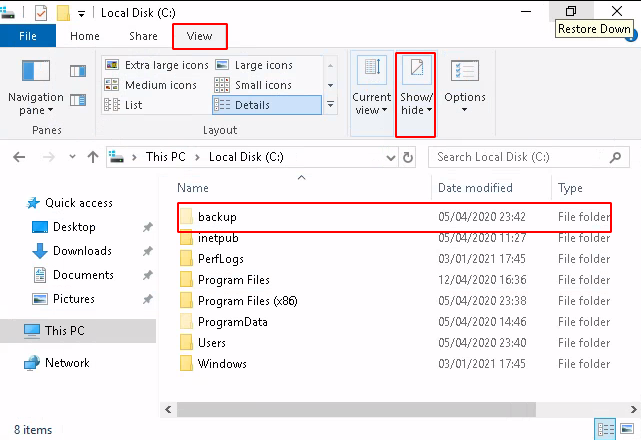Select the Program Files (x86) folder
641x440 pixels.
pyautogui.click(x=394, y=301)
